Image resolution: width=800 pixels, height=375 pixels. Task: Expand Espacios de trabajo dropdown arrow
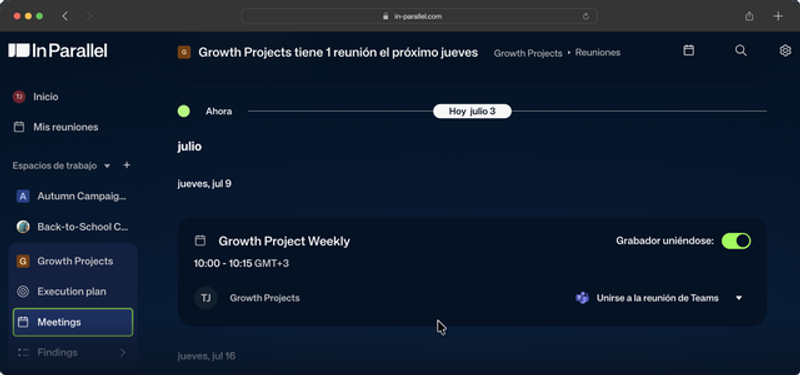(x=107, y=166)
